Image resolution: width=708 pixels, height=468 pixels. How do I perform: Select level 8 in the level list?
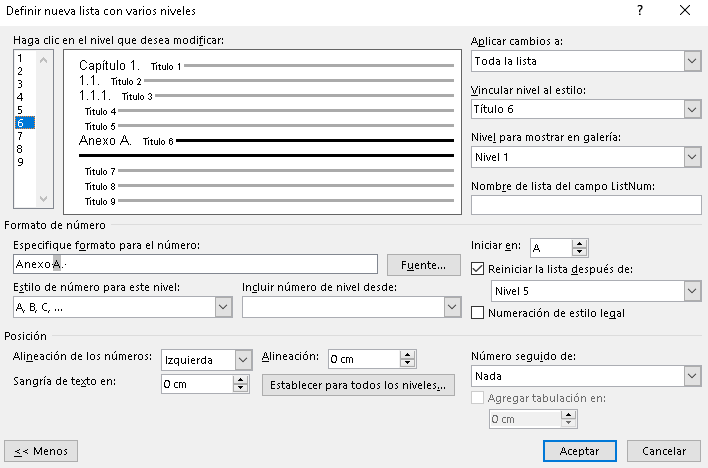(x=20, y=149)
